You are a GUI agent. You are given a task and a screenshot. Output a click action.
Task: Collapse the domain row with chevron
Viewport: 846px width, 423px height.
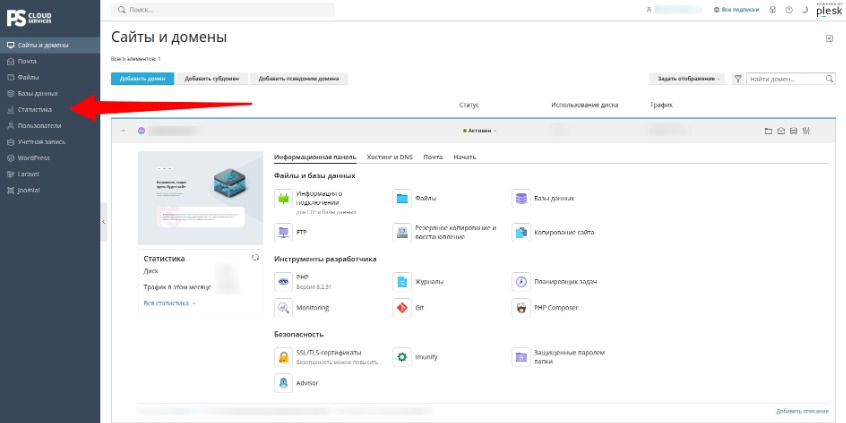coord(124,131)
